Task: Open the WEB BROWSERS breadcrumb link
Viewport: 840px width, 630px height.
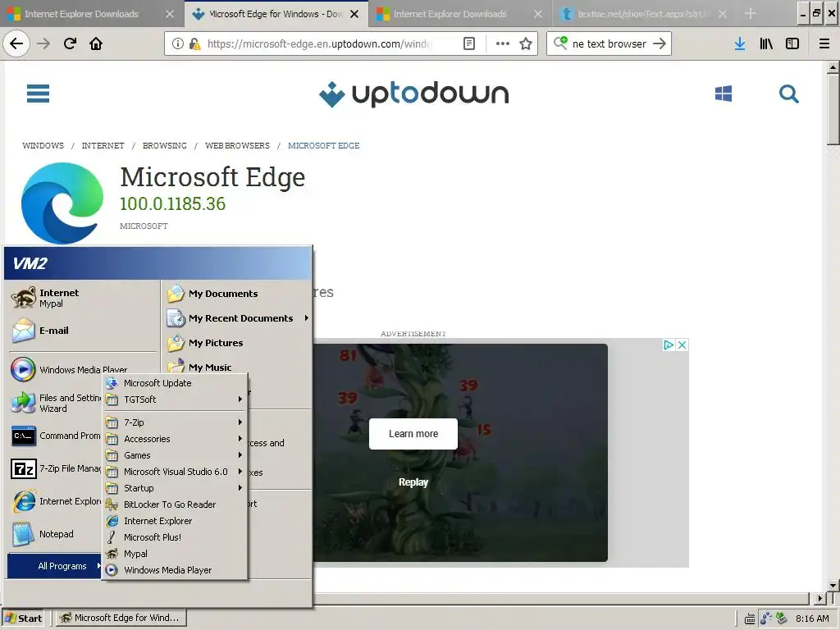Action: [x=237, y=146]
